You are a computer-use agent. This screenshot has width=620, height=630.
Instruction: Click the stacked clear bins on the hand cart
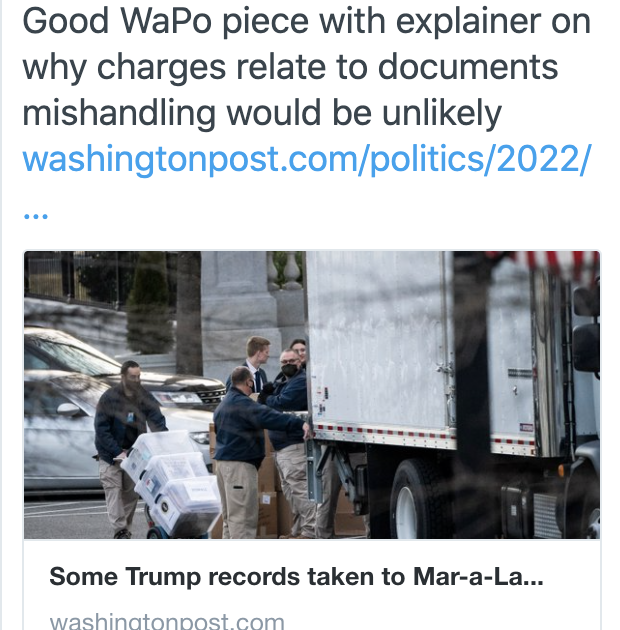173,482
